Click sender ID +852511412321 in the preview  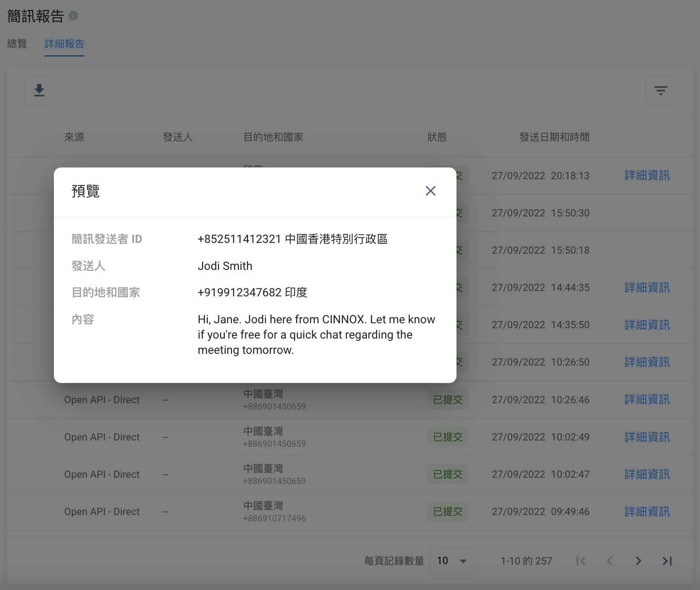(x=292, y=239)
